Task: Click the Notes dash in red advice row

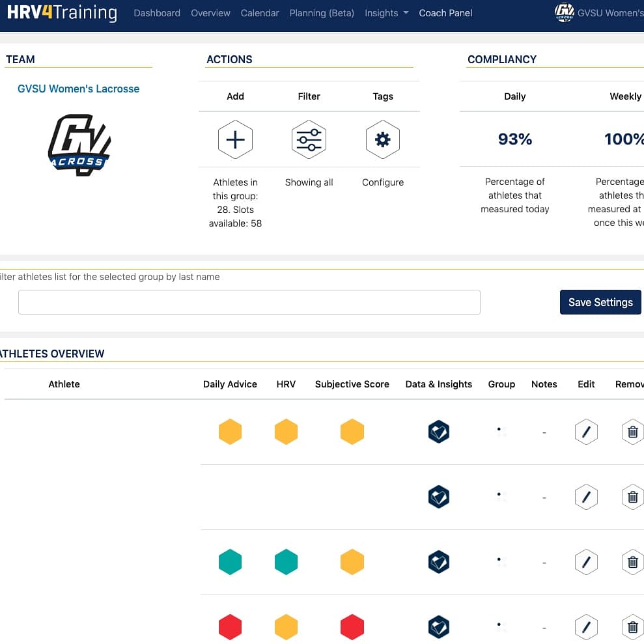Action: pyautogui.click(x=544, y=628)
